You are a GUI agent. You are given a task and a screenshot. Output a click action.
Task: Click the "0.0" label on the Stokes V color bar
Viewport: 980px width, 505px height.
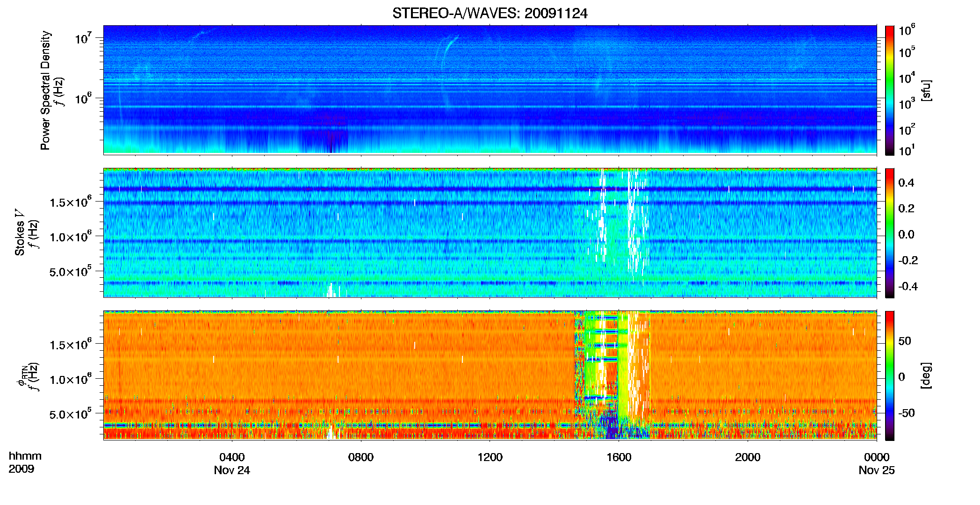(906, 234)
